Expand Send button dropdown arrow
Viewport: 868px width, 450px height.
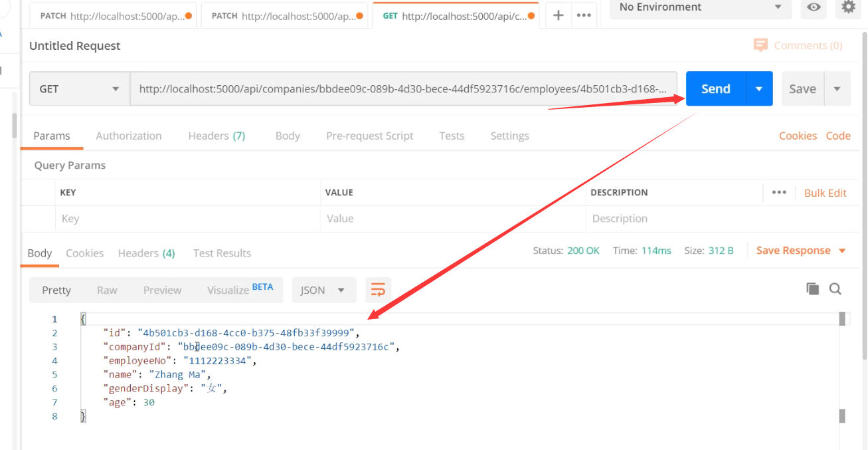(759, 89)
